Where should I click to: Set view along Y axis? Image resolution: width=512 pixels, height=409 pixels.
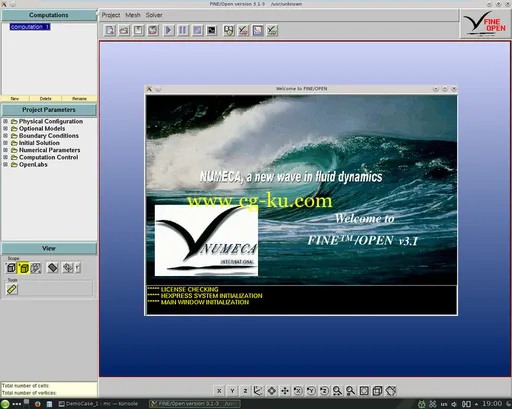pyautogui.click(x=232, y=391)
